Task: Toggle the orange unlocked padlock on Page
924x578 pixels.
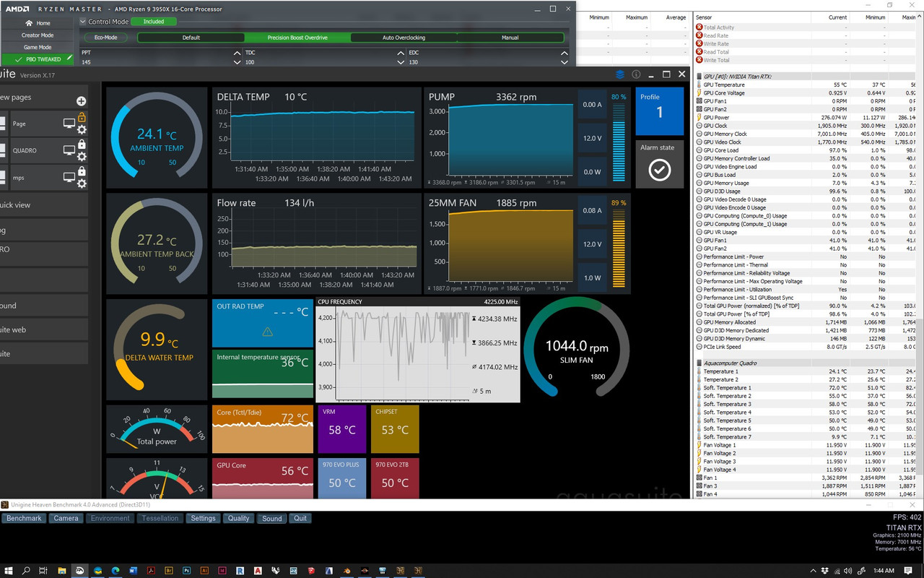Action: (82, 117)
